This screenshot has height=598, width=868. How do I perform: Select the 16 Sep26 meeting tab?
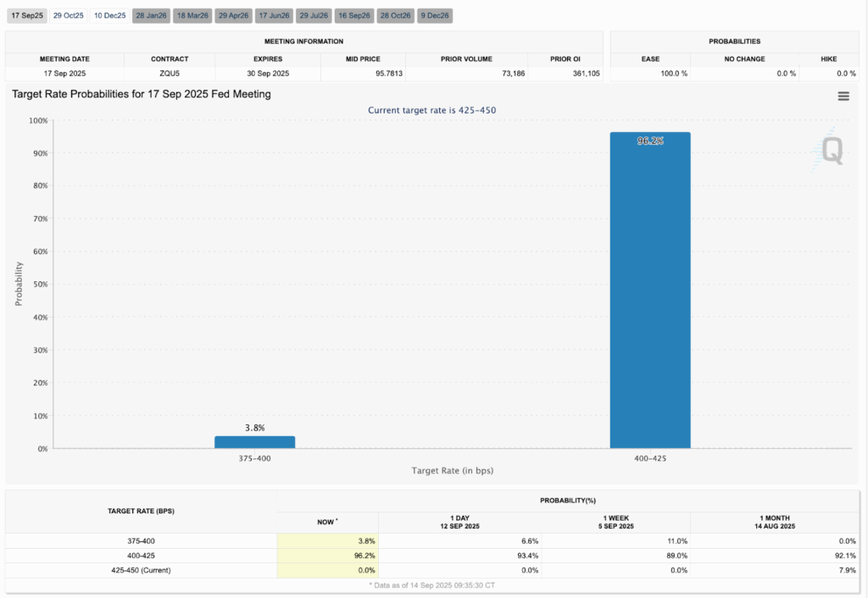tap(354, 15)
